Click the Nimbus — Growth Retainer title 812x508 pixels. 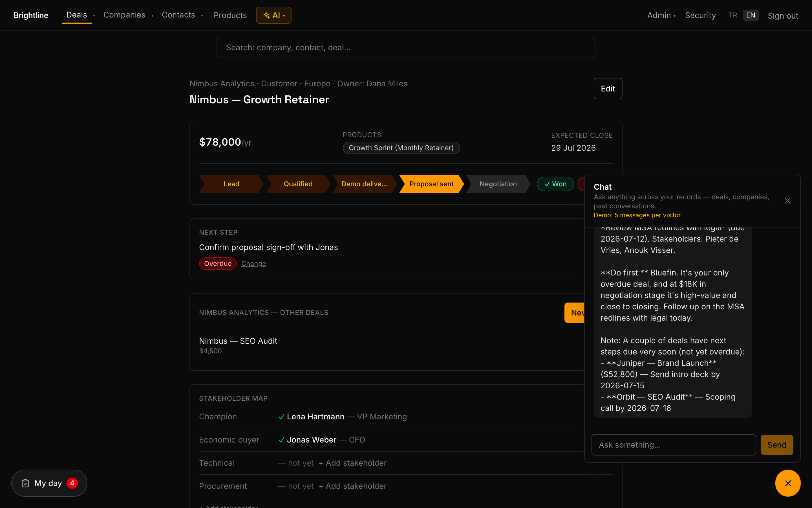(x=259, y=100)
